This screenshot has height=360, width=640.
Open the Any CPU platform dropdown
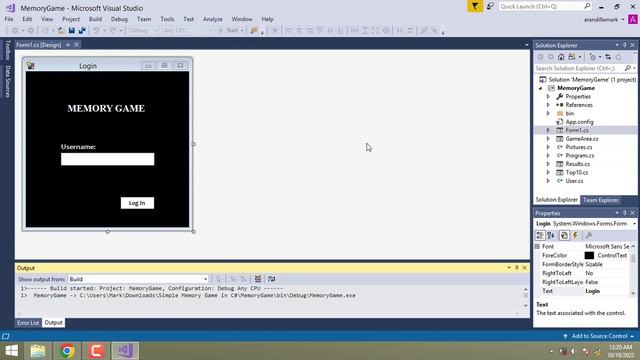187,30
